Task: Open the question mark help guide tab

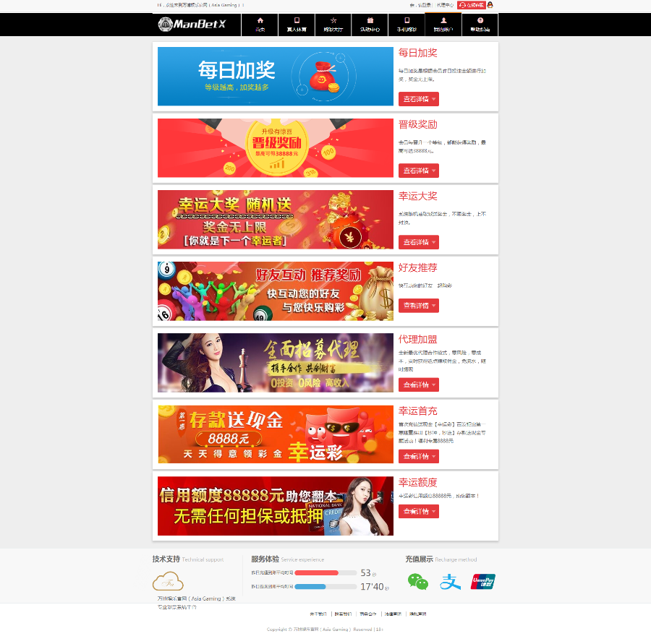Action: [480, 25]
